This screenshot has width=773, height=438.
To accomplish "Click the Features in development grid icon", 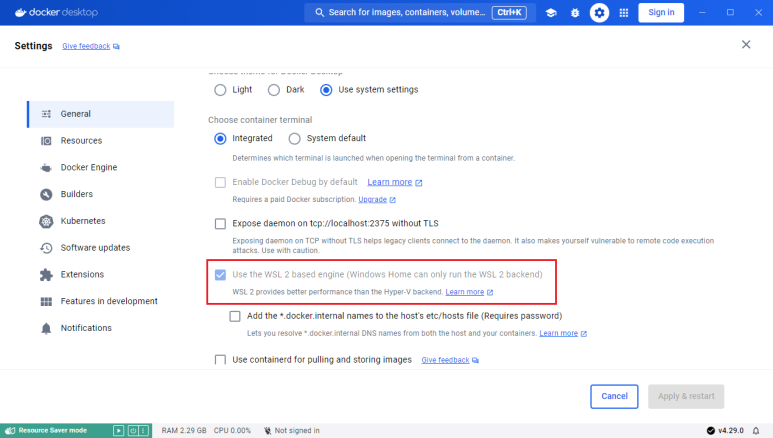I will pos(46,301).
